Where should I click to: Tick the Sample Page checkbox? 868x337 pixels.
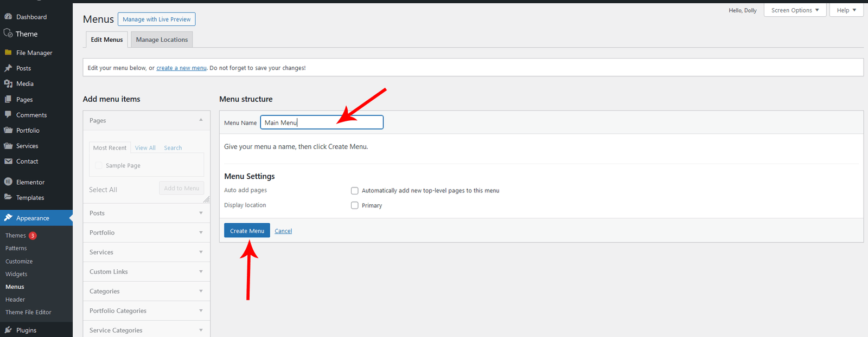[x=98, y=166]
